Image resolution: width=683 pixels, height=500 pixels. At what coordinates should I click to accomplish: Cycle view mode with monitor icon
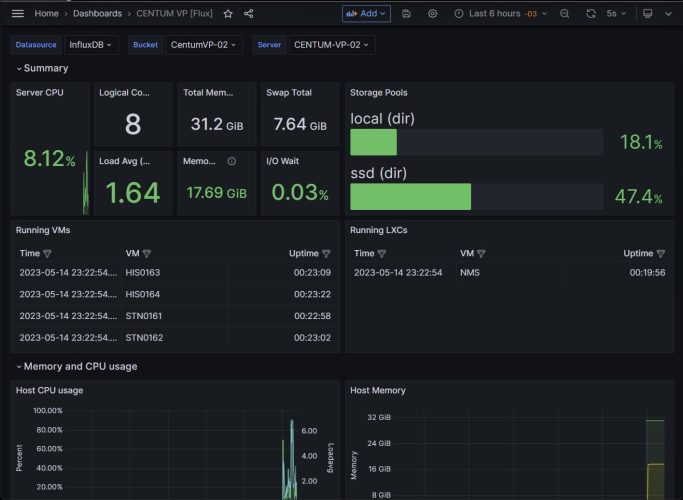(648, 14)
